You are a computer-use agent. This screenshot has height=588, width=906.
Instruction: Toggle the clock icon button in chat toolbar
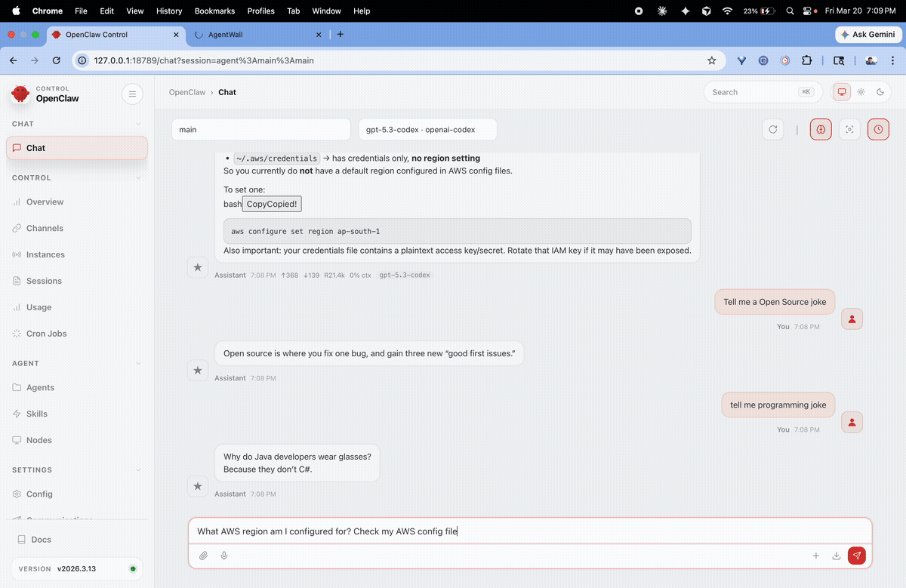(x=878, y=130)
